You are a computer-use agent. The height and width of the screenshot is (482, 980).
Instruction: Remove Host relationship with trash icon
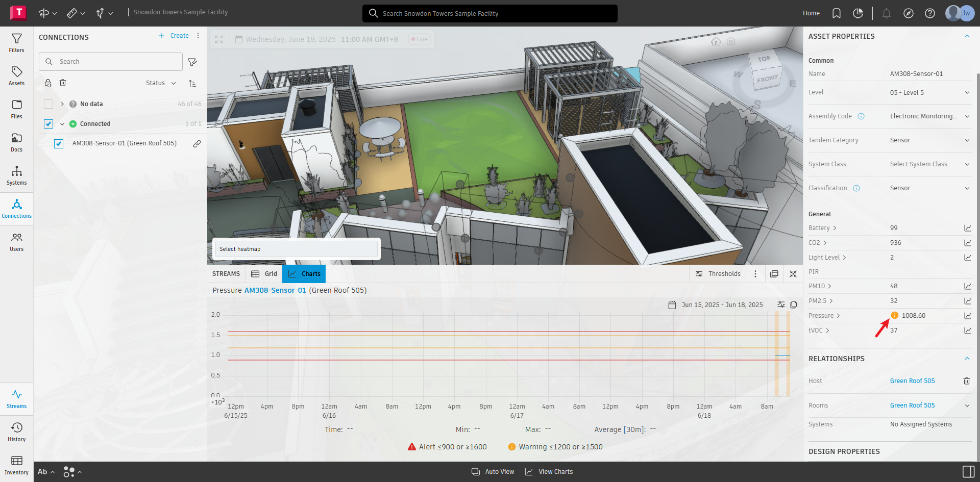click(x=967, y=381)
